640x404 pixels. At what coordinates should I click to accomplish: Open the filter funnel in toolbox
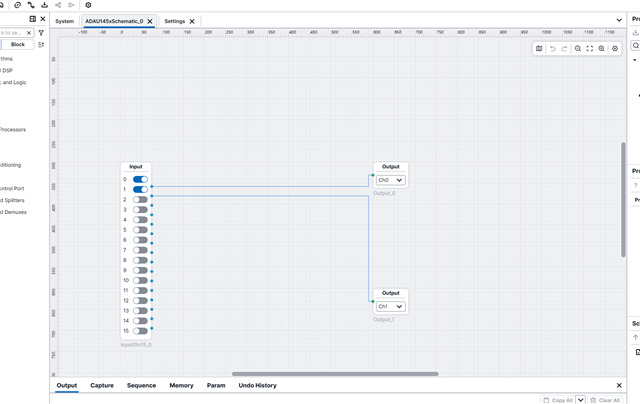click(41, 33)
